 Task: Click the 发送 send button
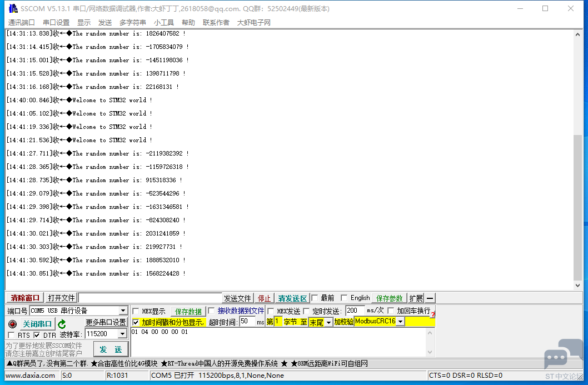[111, 349]
